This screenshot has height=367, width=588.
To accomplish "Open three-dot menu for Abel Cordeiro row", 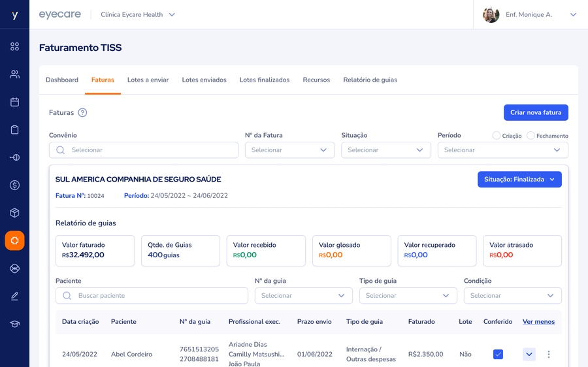I will point(549,355).
